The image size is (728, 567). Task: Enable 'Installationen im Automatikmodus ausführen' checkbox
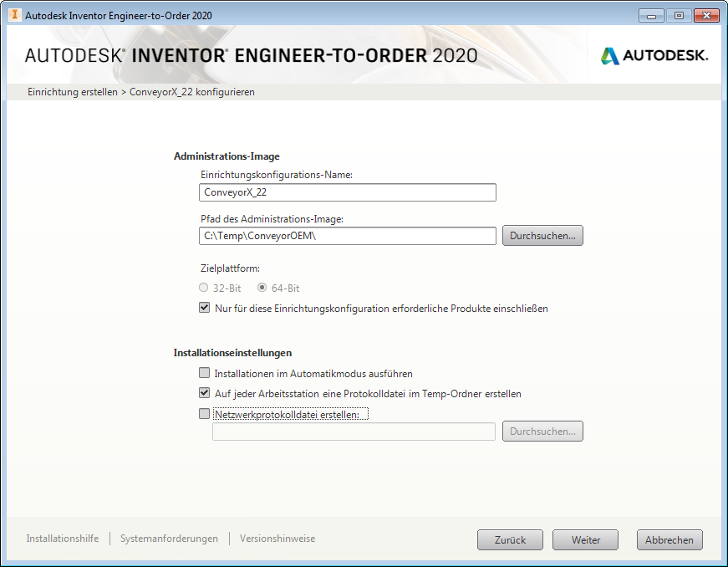pos(204,373)
